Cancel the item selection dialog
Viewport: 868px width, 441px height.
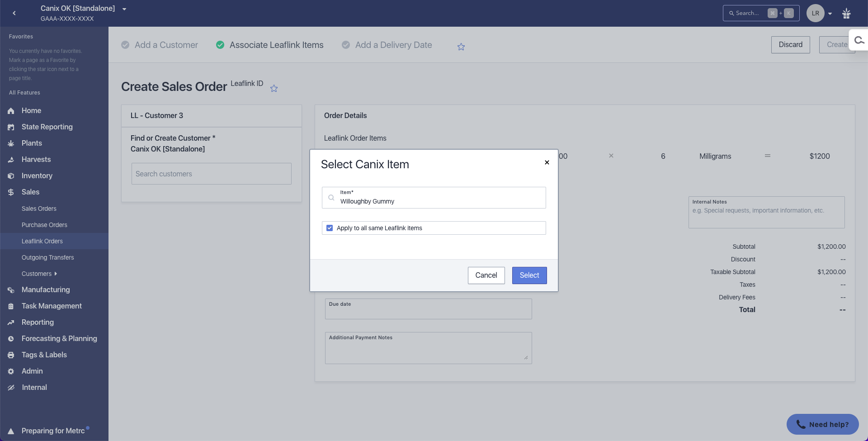pyautogui.click(x=486, y=275)
